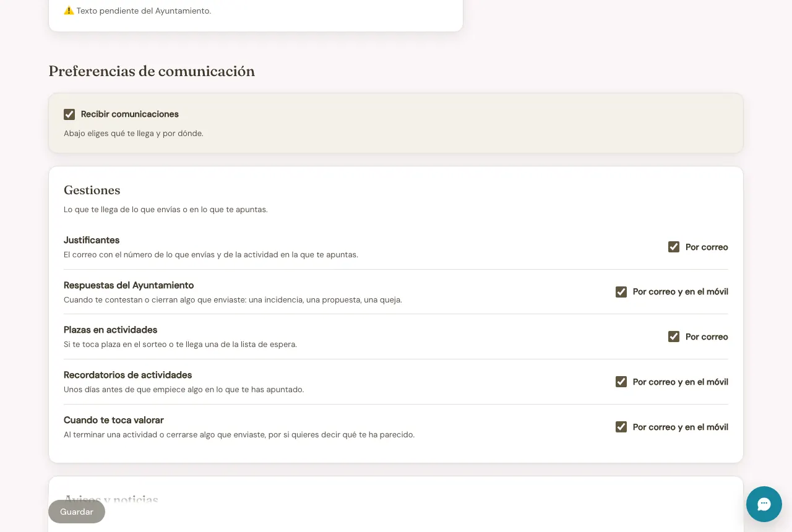The image size is (792, 532).
Task: Select the Recordatorios de actividades title
Action: 128,375
